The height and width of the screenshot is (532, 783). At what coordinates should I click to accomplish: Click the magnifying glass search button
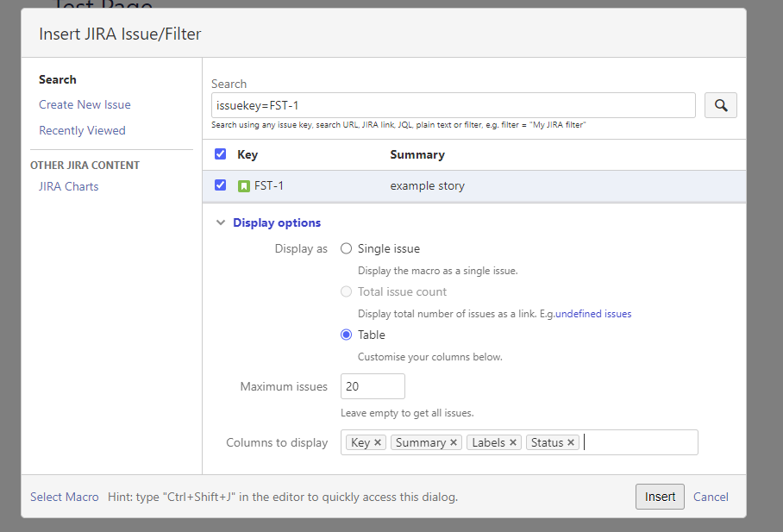[x=721, y=105]
